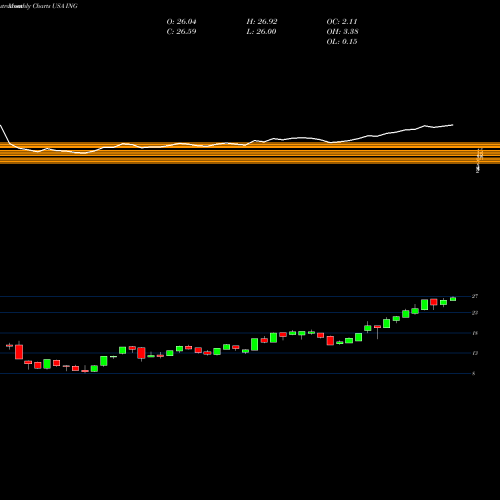Click the 27 price axis label
Viewport: 500px width, 500px height.
click(475, 296)
